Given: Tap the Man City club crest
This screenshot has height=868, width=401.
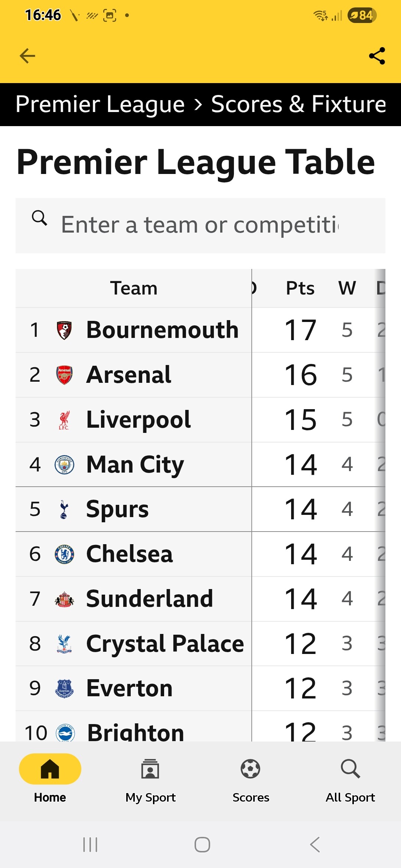Looking at the screenshot, I should [x=64, y=464].
